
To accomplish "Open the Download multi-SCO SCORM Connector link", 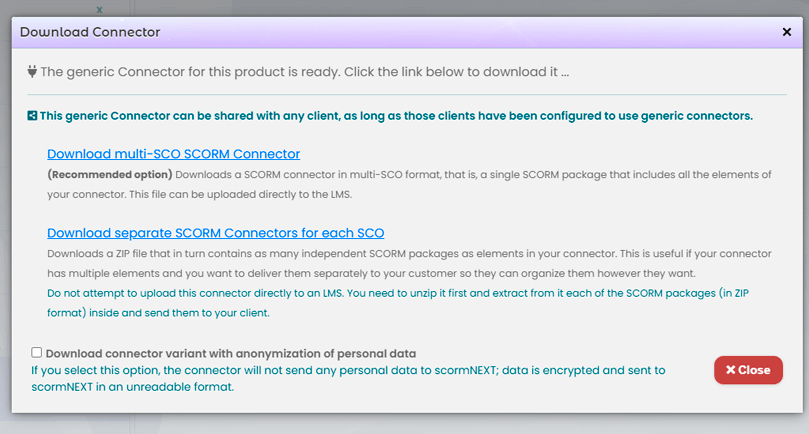I will click(173, 154).
